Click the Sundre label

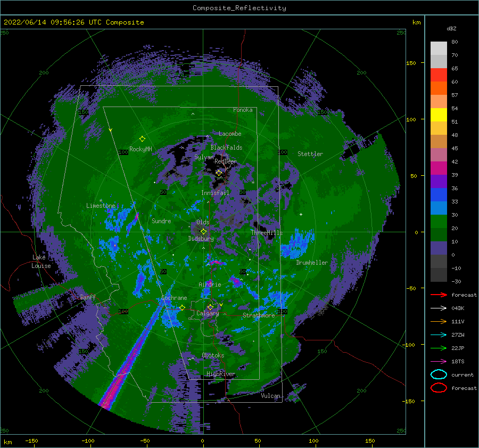161,221
